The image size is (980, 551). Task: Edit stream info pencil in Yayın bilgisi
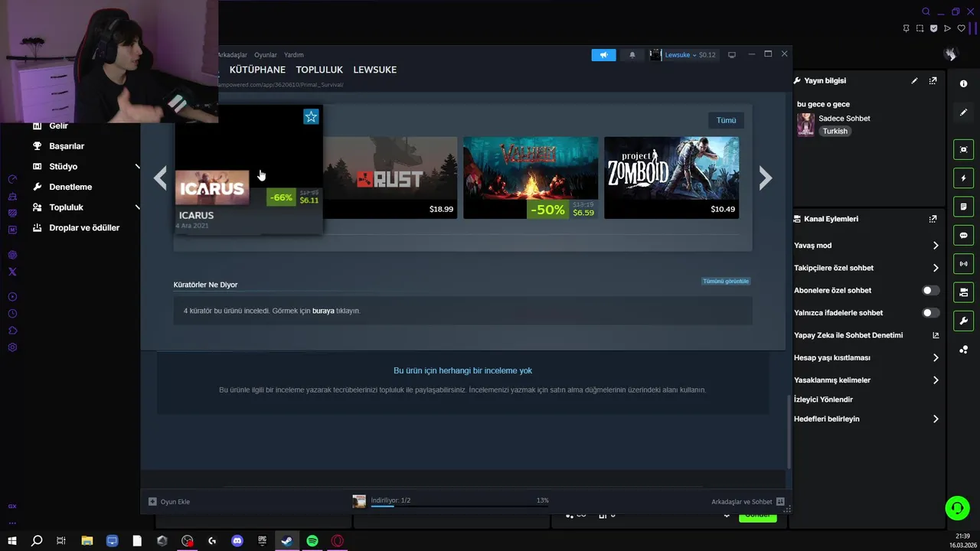pyautogui.click(x=914, y=80)
